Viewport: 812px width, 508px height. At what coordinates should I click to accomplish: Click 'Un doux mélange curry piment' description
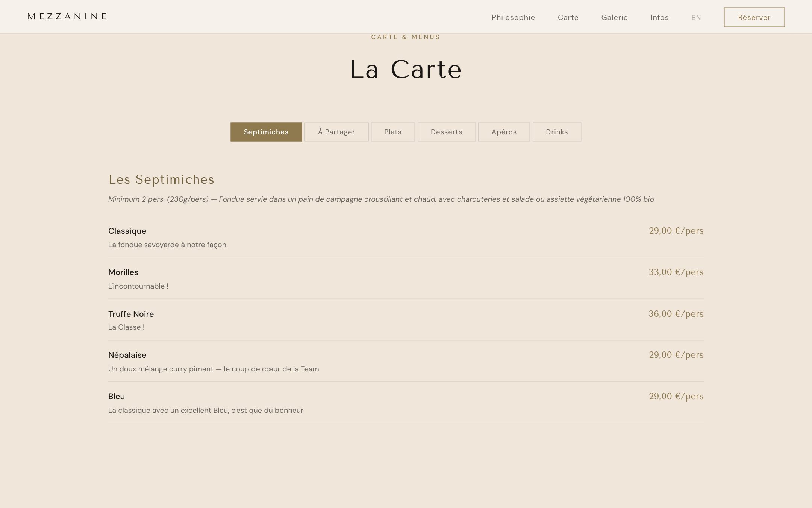(214, 369)
